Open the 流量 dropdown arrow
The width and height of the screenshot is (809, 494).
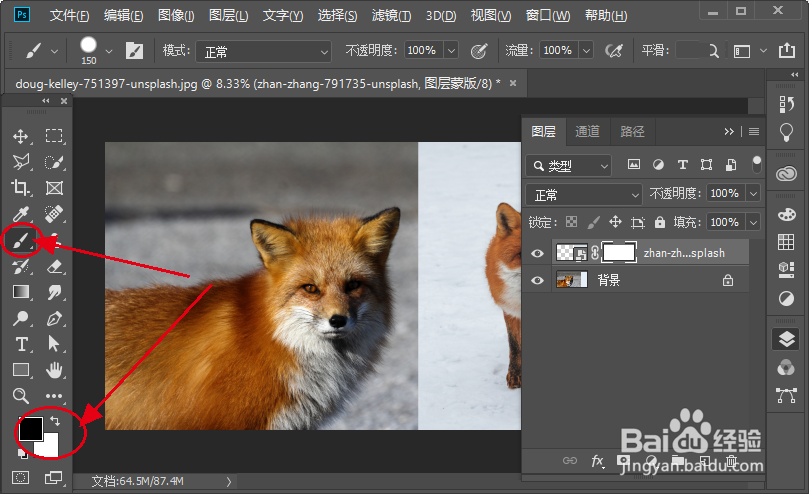586,51
